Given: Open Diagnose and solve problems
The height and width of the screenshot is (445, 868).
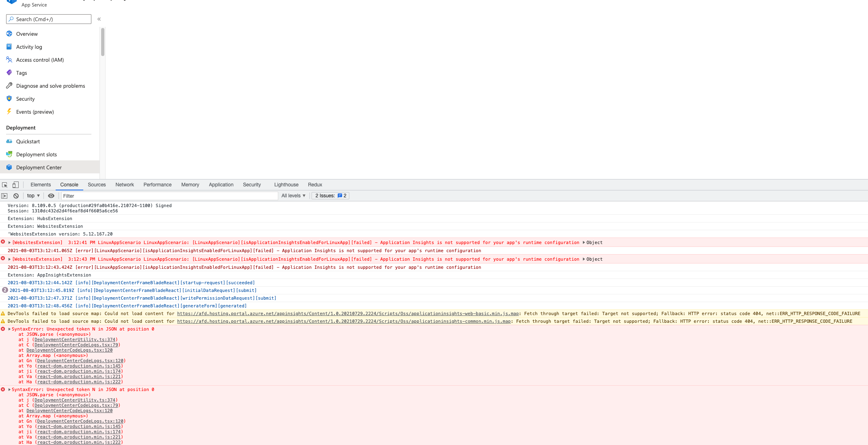Looking at the screenshot, I should click(50, 86).
